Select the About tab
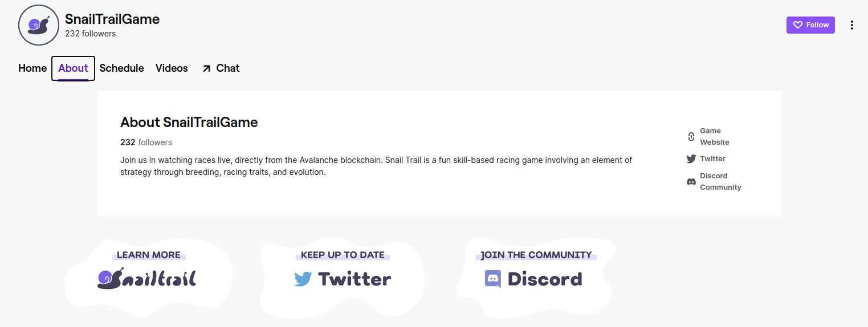This screenshot has width=868, height=327. point(73,68)
